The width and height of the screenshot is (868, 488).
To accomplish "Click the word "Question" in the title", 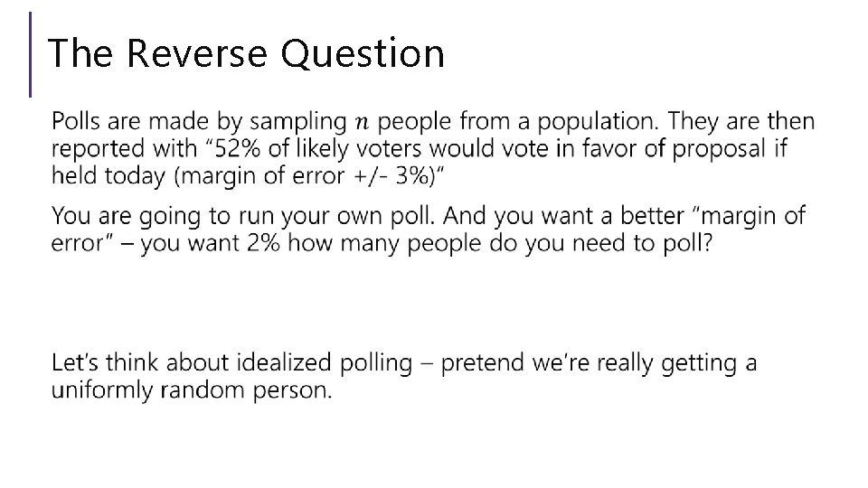I will (x=363, y=53).
